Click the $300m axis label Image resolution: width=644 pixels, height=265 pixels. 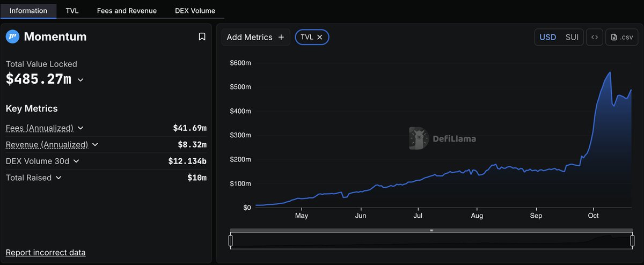click(x=240, y=135)
